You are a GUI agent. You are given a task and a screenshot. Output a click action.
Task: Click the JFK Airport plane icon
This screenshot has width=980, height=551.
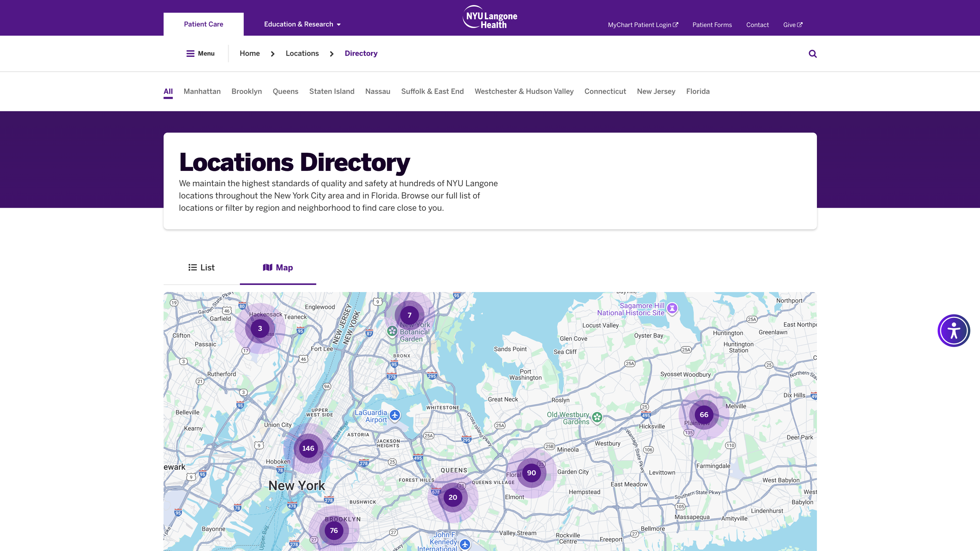(x=465, y=544)
